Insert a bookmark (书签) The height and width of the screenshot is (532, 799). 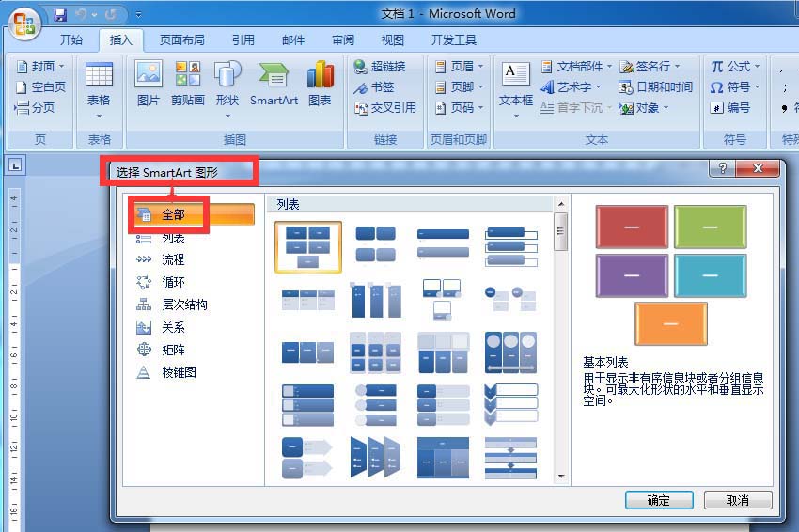click(374, 87)
